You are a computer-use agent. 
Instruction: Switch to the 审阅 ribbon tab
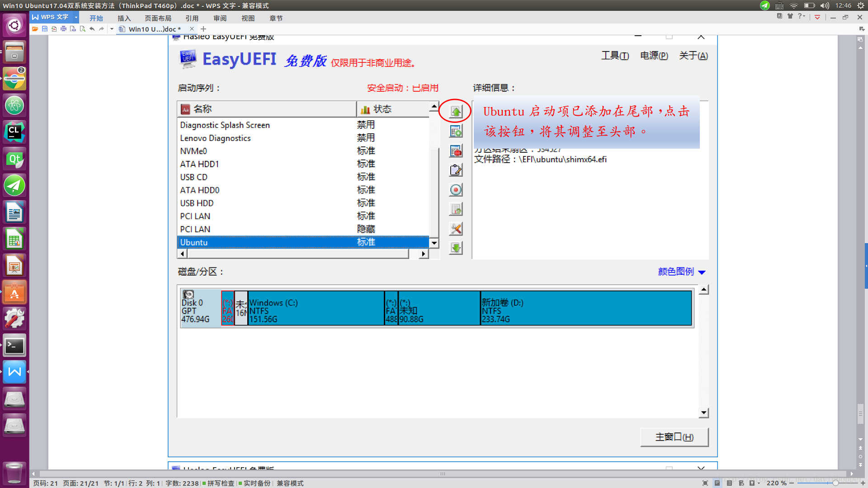click(x=220, y=18)
